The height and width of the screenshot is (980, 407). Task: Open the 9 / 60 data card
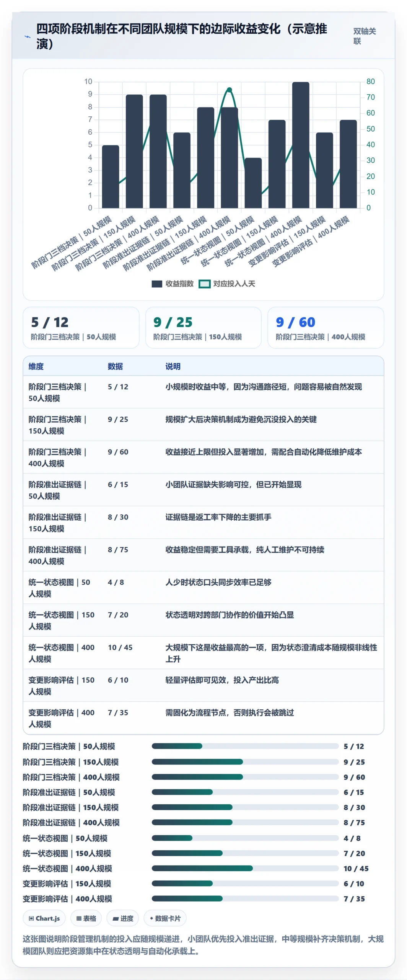[x=326, y=328]
